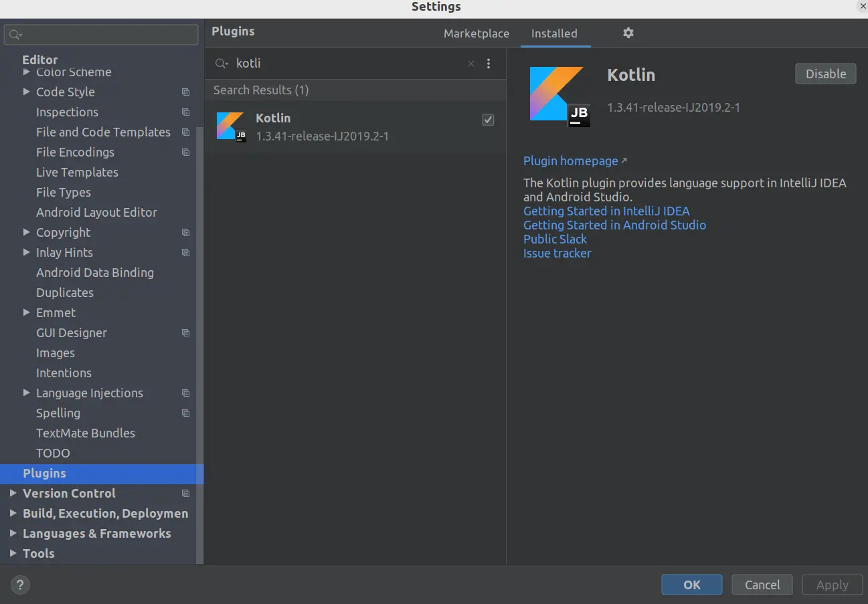Open the Issue tracker link
The image size is (868, 604).
[x=557, y=254]
